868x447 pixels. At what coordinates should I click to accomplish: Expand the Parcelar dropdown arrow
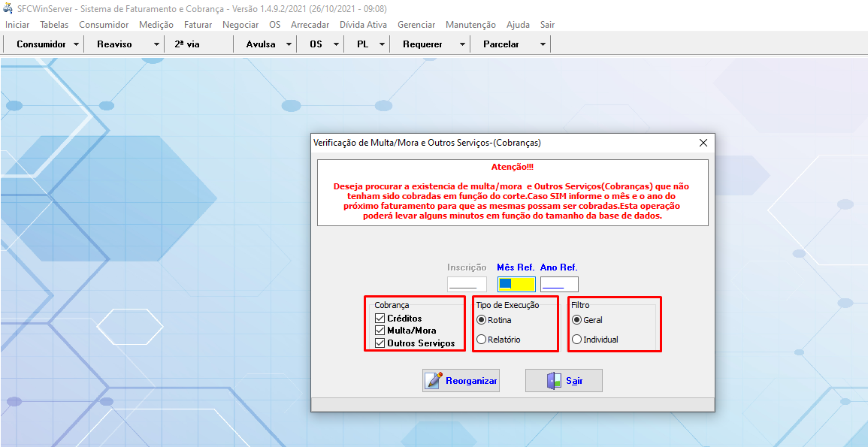point(543,44)
